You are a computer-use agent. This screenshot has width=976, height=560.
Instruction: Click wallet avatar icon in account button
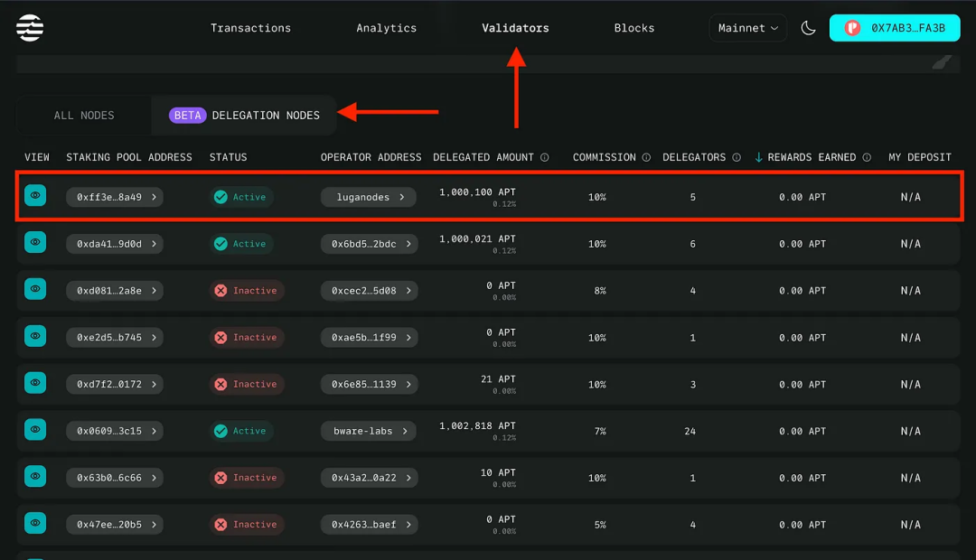852,28
